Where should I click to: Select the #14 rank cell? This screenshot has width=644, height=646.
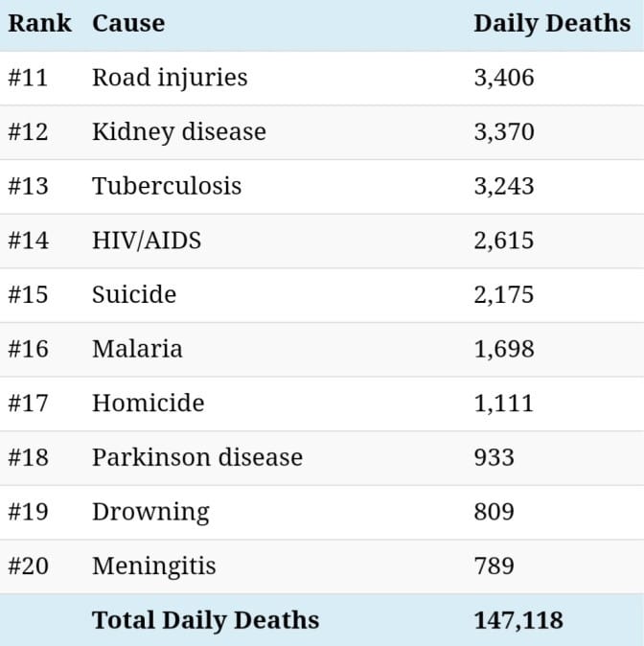pos(28,240)
